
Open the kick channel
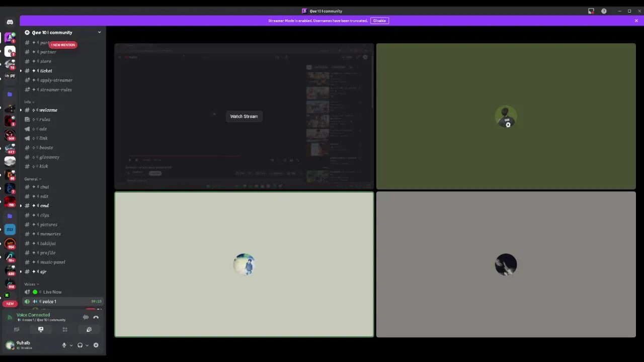tap(62, 166)
